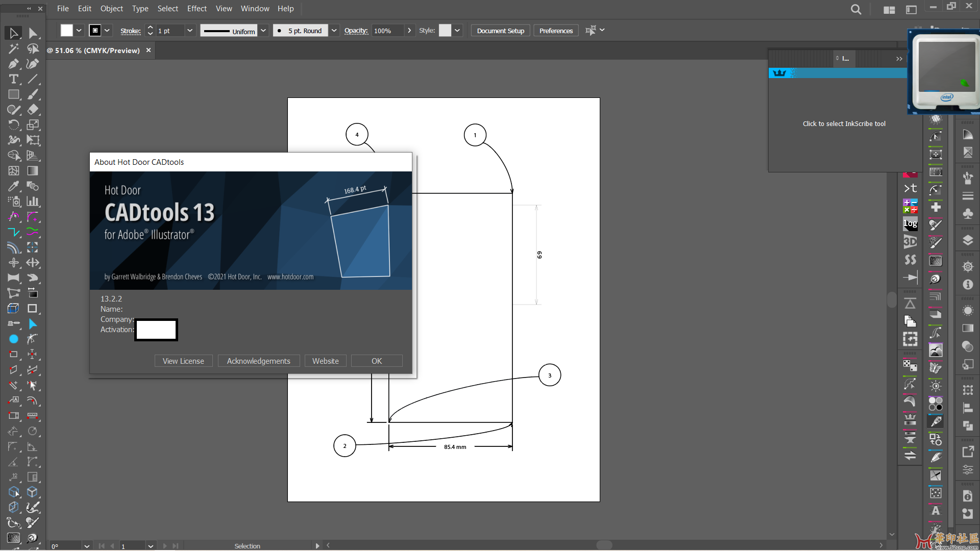
Task: Open the Website button in About dialog
Action: (326, 361)
